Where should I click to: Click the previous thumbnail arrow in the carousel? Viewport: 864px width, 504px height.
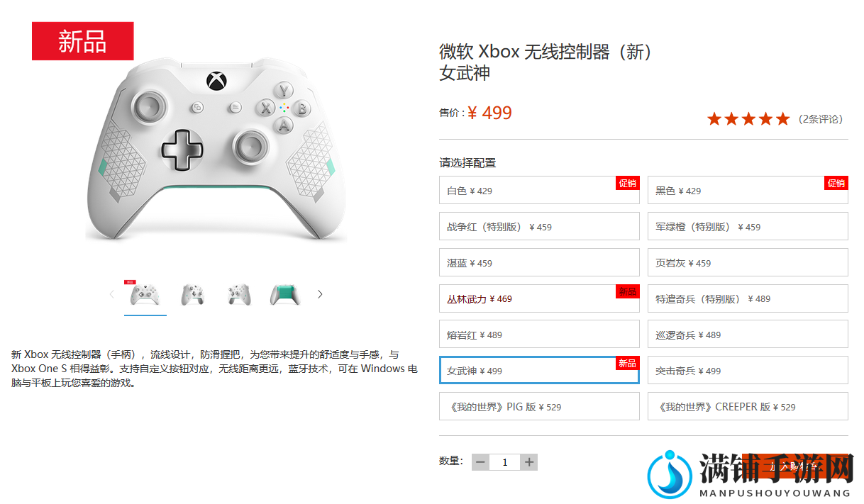click(111, 294)
